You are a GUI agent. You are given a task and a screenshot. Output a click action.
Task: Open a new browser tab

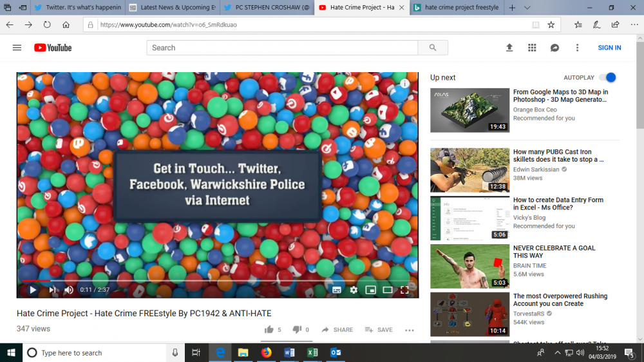(512, 7)
